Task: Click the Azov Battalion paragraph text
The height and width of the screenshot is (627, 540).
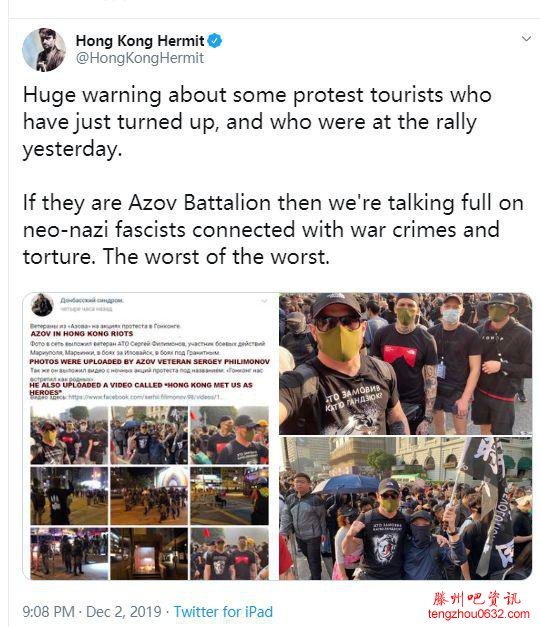Action: click(273, 230)
